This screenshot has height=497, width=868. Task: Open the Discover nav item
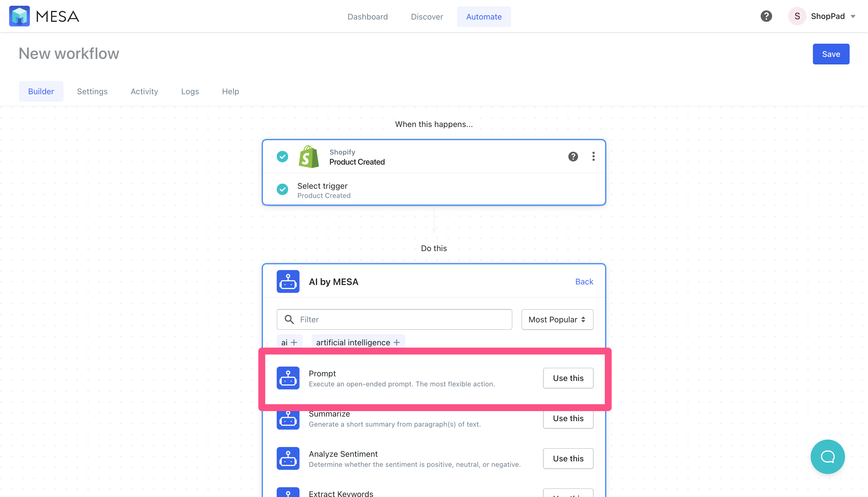[x=427, y=16]
